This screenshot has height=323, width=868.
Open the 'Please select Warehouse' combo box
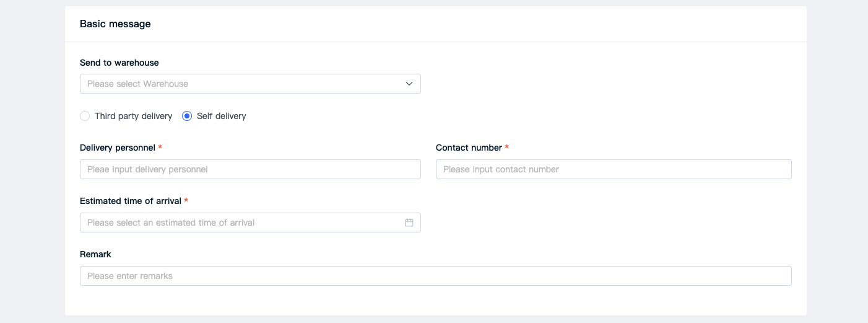coord(250,84)
